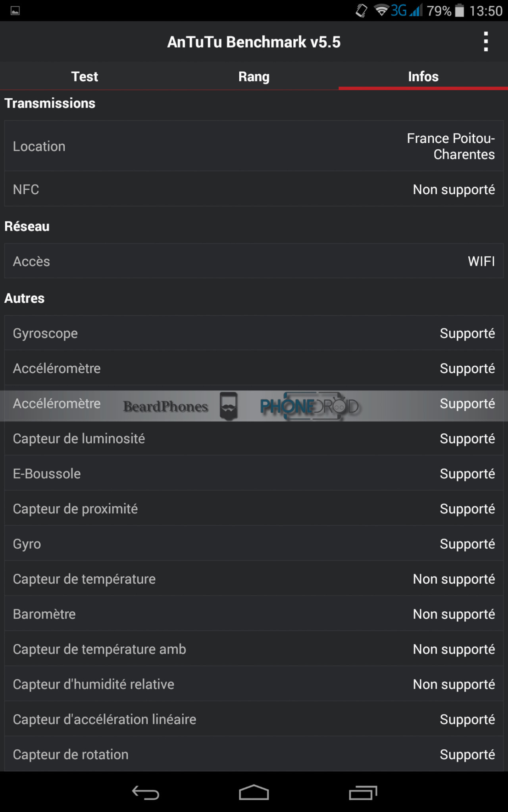Select the Gyroscope row
Viewport: 508px width, 812px height.
[x=254, y=333]
